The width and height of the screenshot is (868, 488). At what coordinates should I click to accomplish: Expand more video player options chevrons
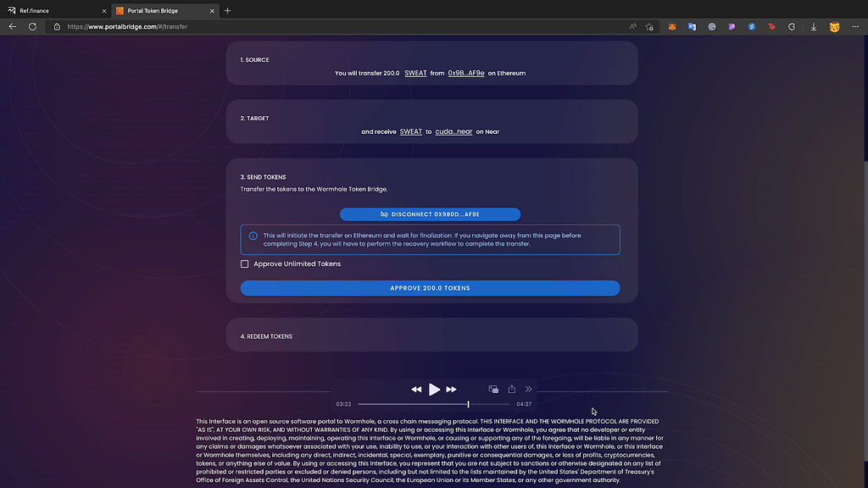[529, 390]
